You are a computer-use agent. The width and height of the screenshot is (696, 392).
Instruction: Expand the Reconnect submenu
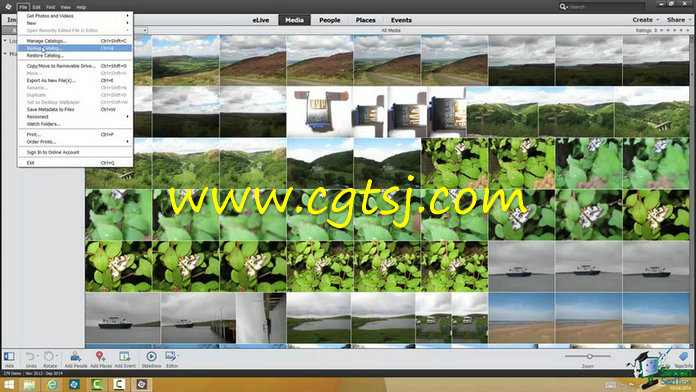pyautogui.click(x=75, y=117)
